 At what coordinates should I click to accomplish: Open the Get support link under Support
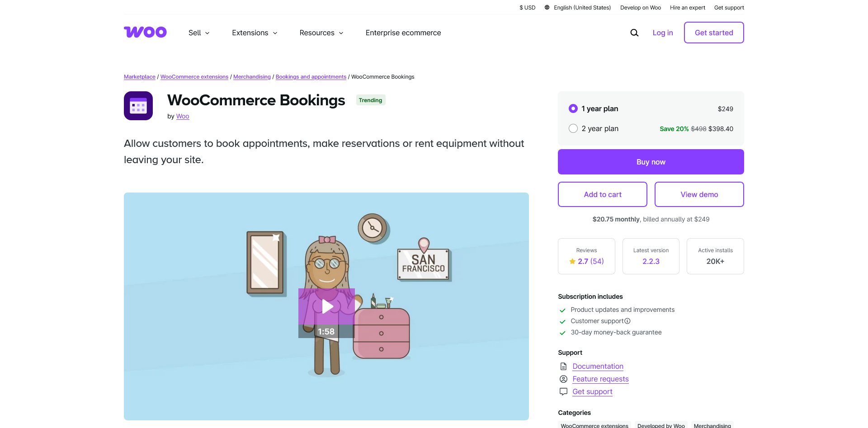(x=592, y=391)
